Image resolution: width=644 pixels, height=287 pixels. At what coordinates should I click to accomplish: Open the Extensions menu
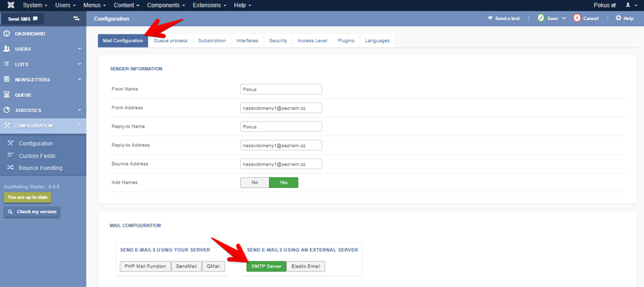209,5
